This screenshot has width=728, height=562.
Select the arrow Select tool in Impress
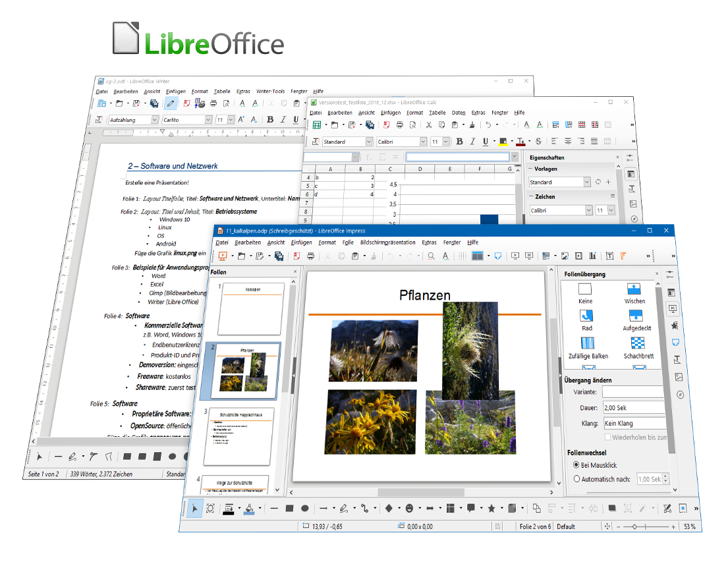(x=194, y=509)
